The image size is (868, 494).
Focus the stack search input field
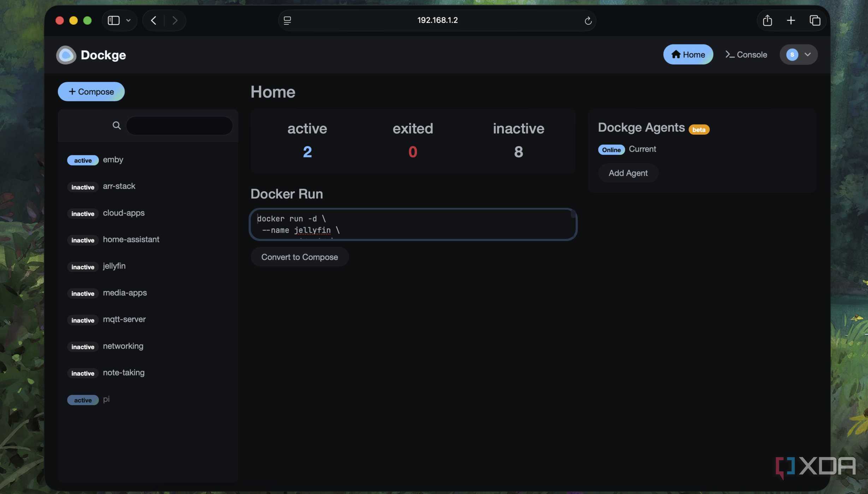179,126
